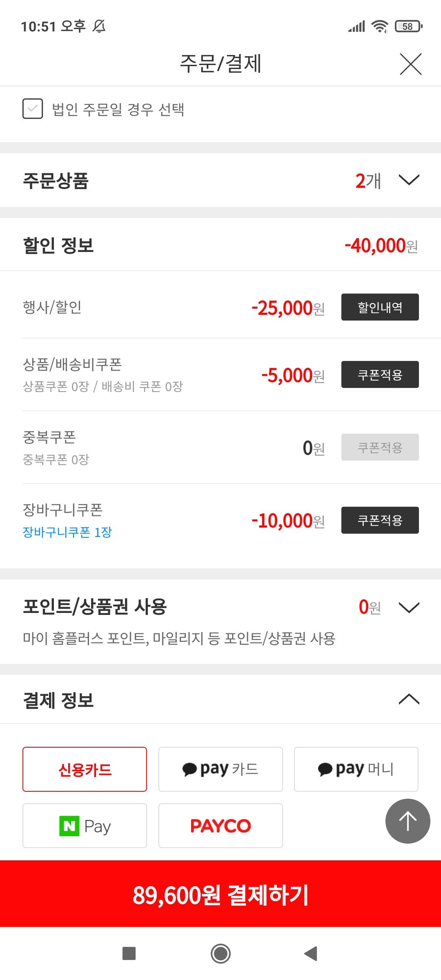Choose Kakao pay 머니 option
The height and width of the screenshot is (980, 441).
coord(356,769)
